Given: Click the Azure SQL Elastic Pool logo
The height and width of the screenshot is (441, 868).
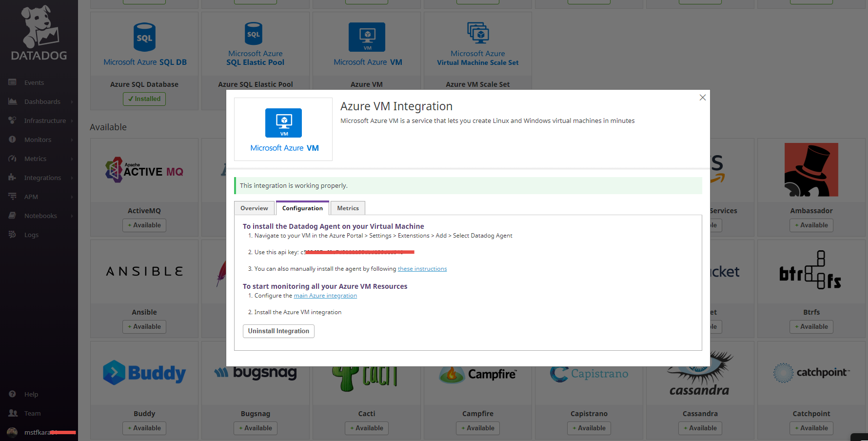Looking at the screenshot, I should 256,44.
